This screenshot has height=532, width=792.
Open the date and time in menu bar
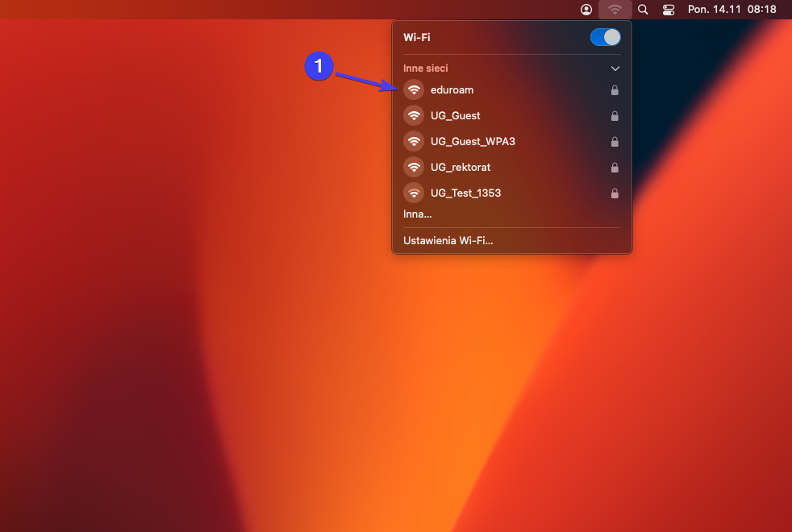(x=732, y=10)
